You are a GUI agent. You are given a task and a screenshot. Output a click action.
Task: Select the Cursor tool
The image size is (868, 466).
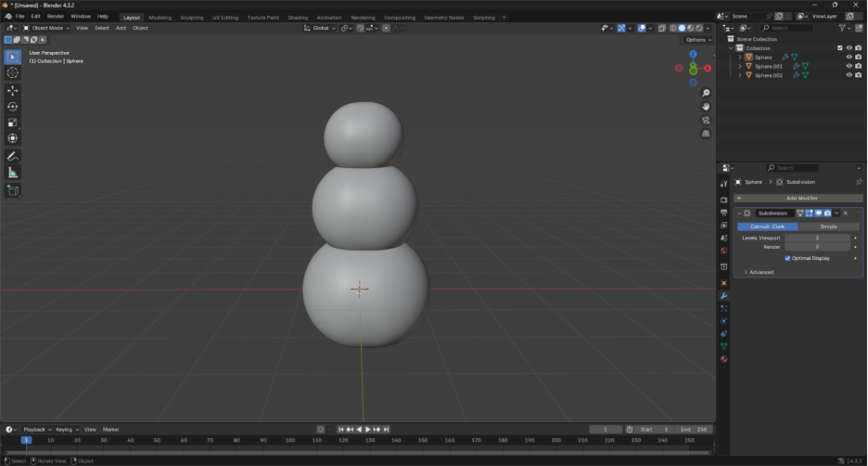click(x=12, y=72)
